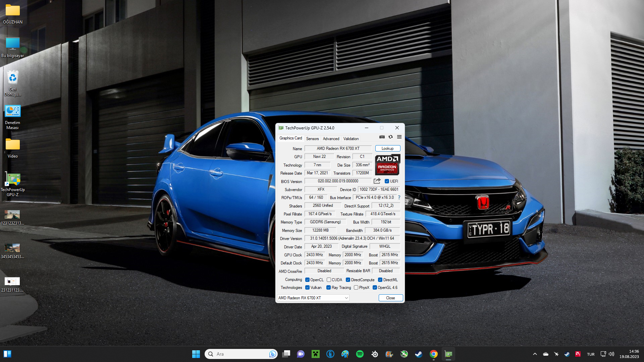Switch to the Advanced tab
Image resolution: width=644 pixels, height=362 pixels.
point(331,139)
